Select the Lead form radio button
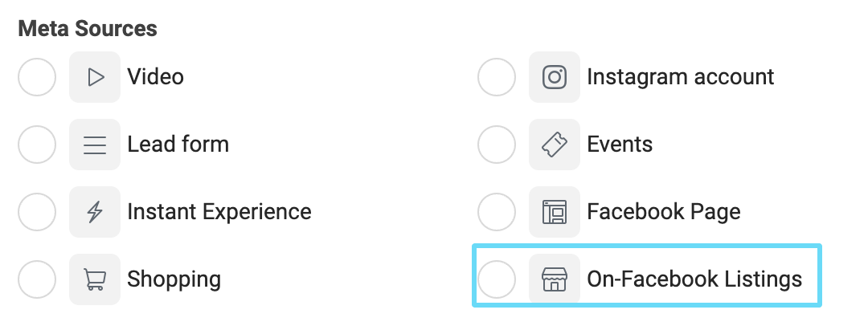The height and width of the screenshot is (326, 868). (37, 145)
